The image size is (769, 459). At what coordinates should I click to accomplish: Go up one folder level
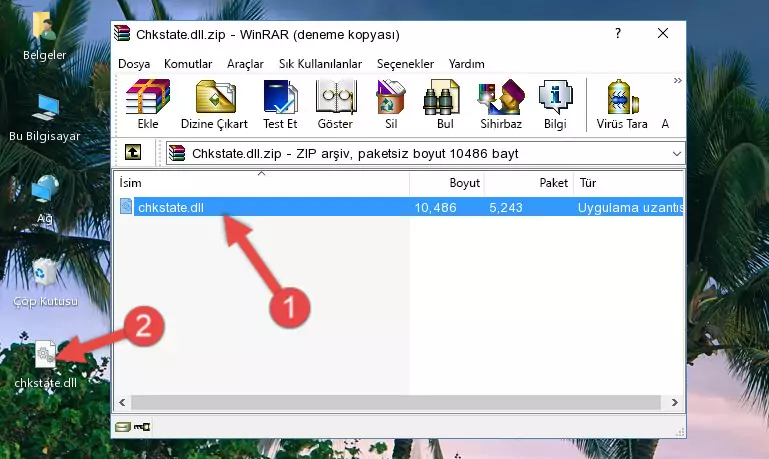[133, 153]
